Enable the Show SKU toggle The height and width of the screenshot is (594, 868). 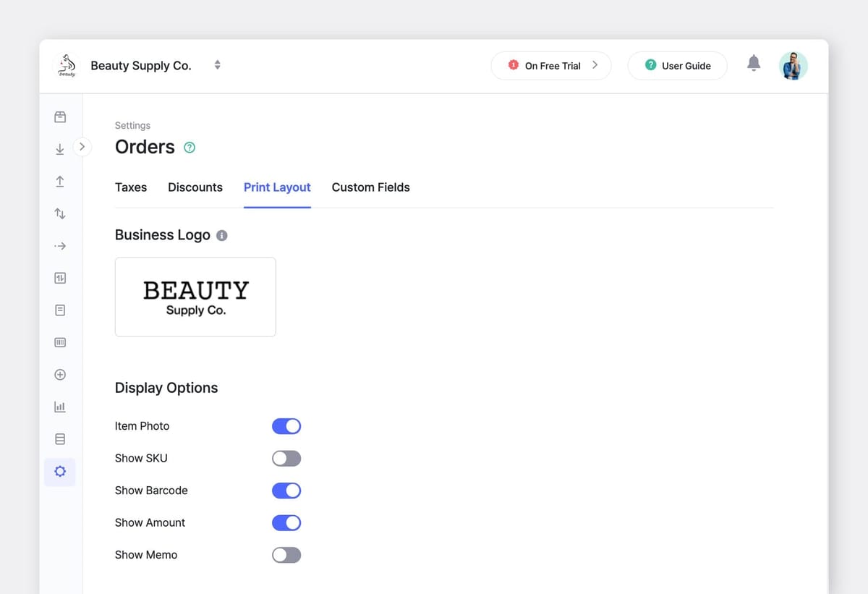coord(286,458)
